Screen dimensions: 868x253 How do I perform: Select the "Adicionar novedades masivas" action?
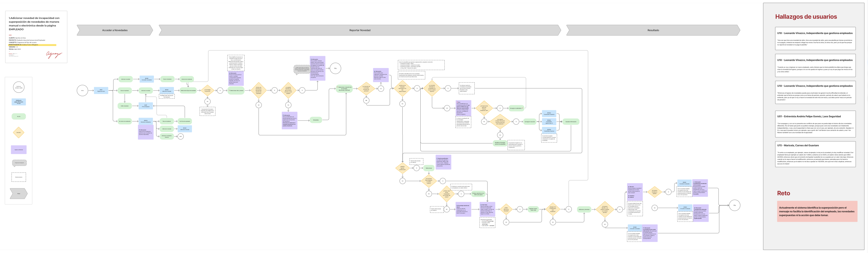coord(166,136)
